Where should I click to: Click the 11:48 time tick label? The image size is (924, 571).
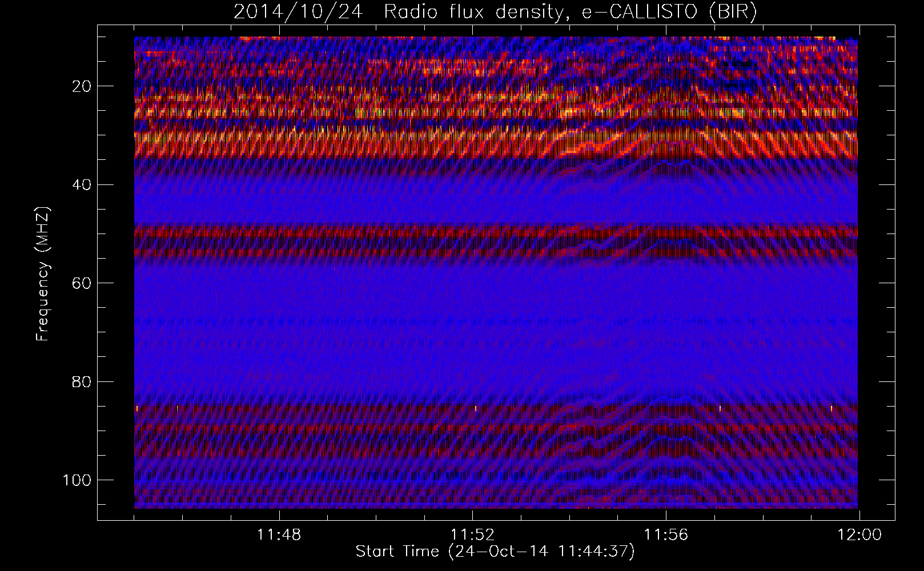[x=279, y=535]
